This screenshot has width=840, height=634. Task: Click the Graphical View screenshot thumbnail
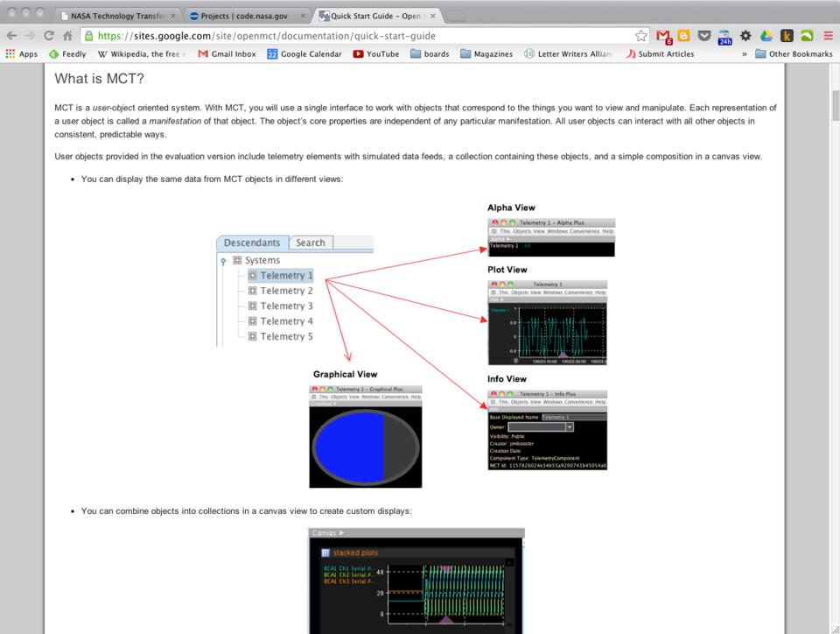coord(366,437)
